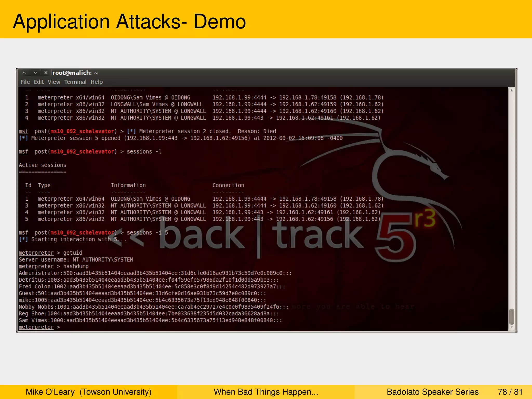The image size is (532, 399).
Task: Click the 'sessions -l' command text
Action: coord(144,152)
